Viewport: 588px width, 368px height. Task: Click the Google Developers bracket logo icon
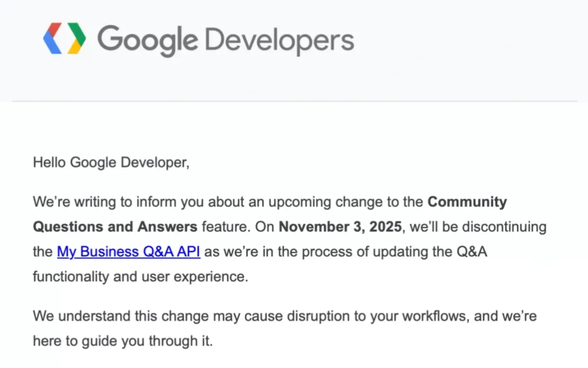point(65,38)
